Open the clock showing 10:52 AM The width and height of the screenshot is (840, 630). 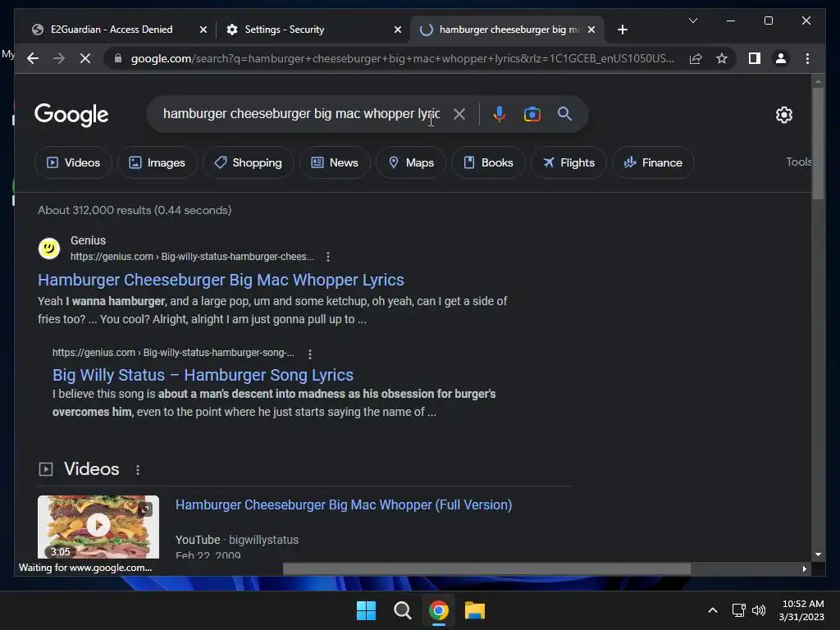click(x=802, y=610)
